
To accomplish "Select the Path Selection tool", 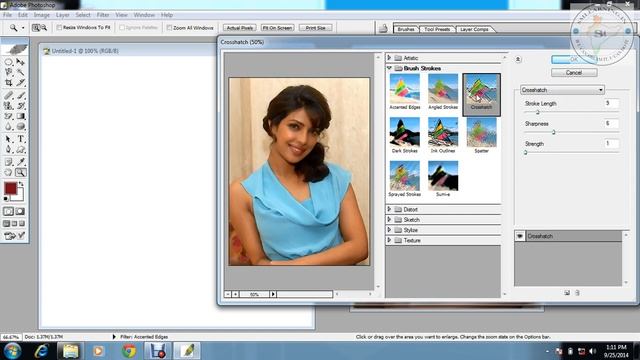I will (x=9, y=139).
